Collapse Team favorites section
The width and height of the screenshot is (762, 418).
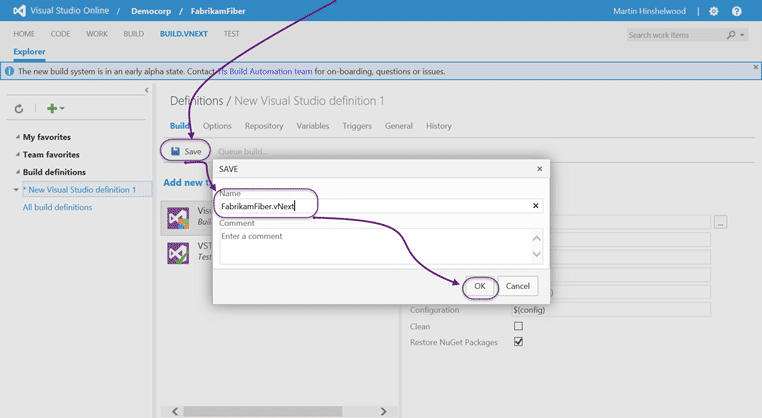pyautogui.click(x=17, y=155)
